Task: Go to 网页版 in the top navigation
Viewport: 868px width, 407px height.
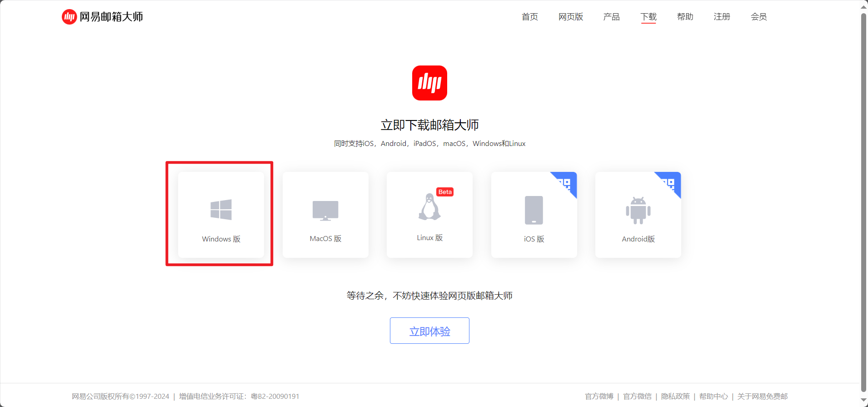Action: 570,17
